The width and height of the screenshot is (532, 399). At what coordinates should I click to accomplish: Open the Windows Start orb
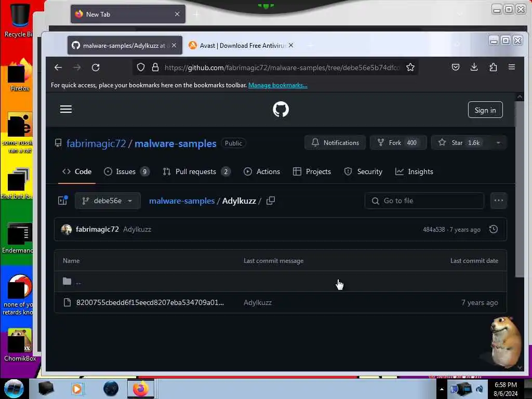[14, 389]
